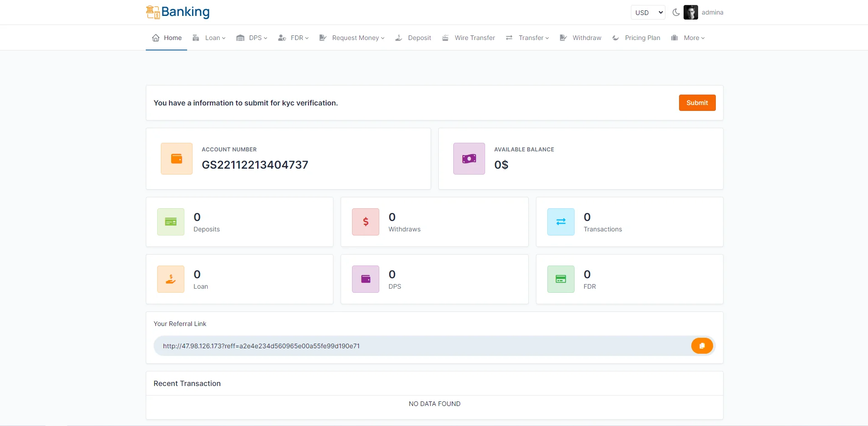Open the FDR dropdown

293,38
